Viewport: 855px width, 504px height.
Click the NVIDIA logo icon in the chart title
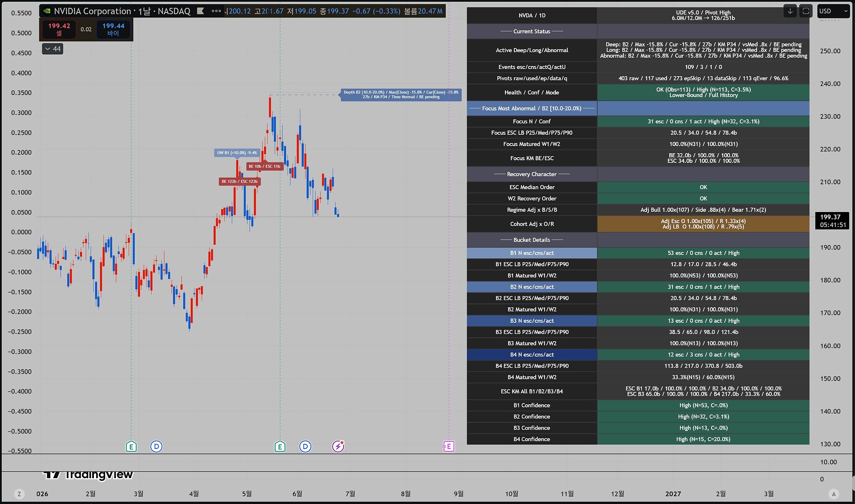tap(47, 11)
